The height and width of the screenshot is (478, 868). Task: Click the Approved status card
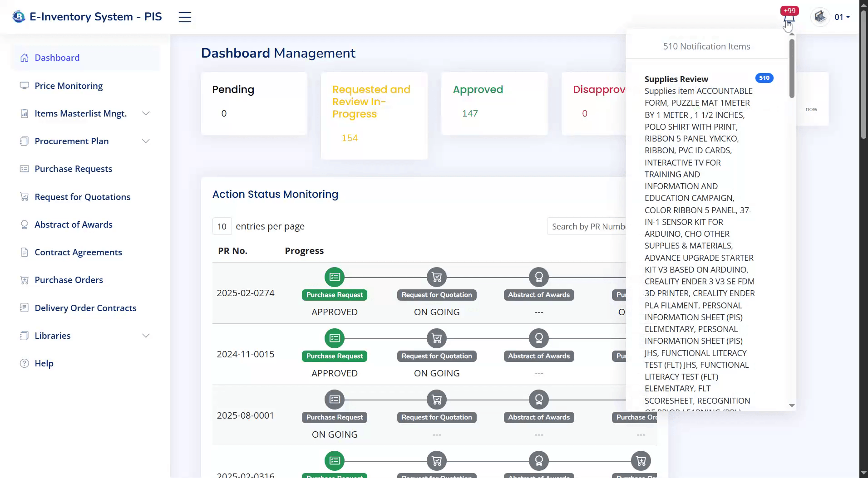coord(494,103)
